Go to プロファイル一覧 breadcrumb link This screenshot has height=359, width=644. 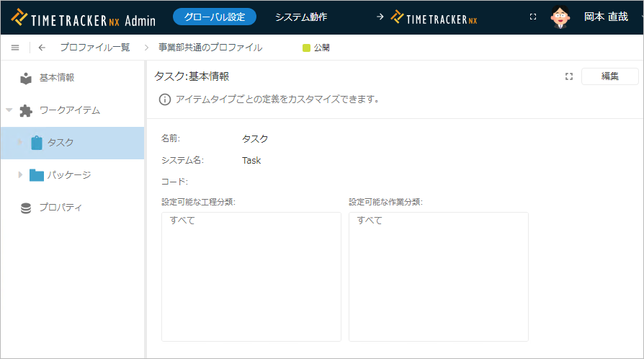pyautogui.click(x=94, y=48)
